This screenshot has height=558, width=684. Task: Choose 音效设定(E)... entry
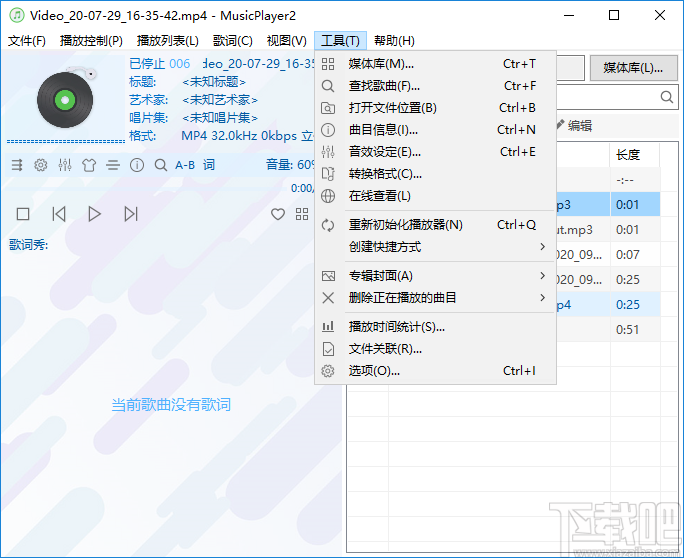(435, 152)
